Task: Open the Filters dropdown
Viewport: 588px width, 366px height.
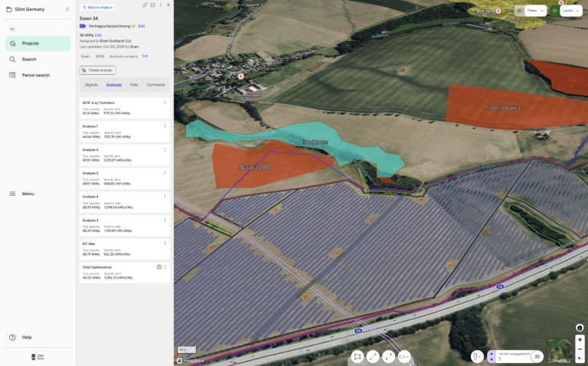Action: (536, 11)
